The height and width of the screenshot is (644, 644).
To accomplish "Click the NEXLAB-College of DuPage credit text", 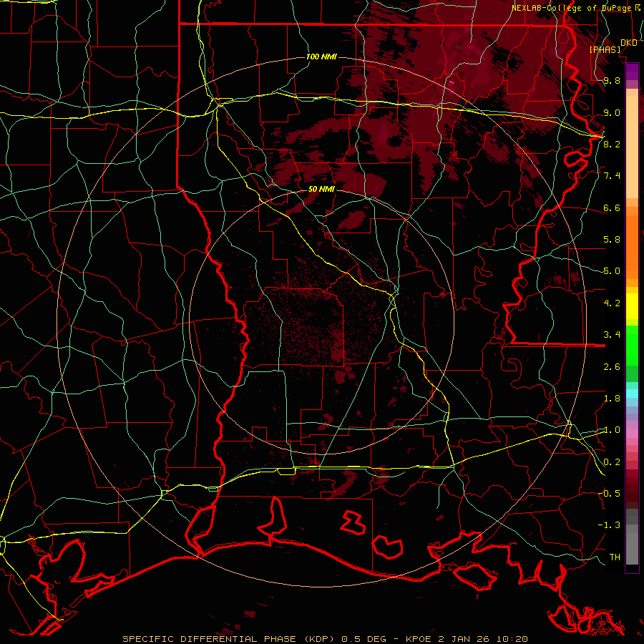I will click(573, 8).
